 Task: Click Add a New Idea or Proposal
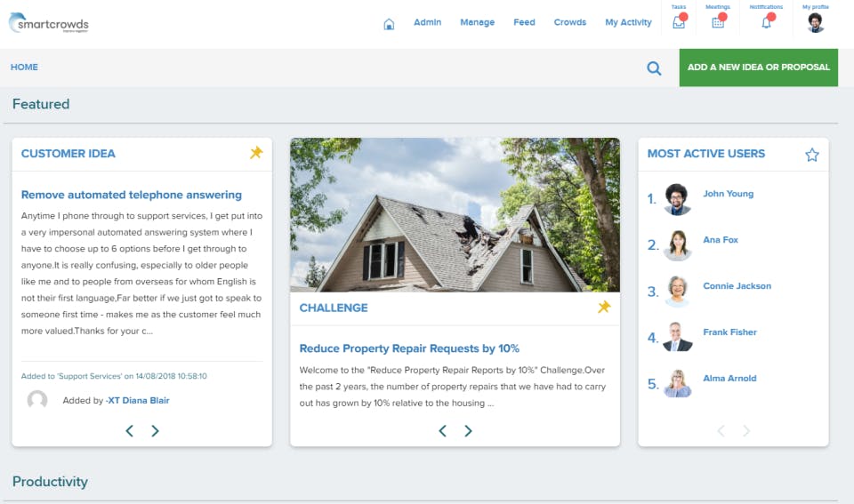pyautogui.click(x=758, y=68)
